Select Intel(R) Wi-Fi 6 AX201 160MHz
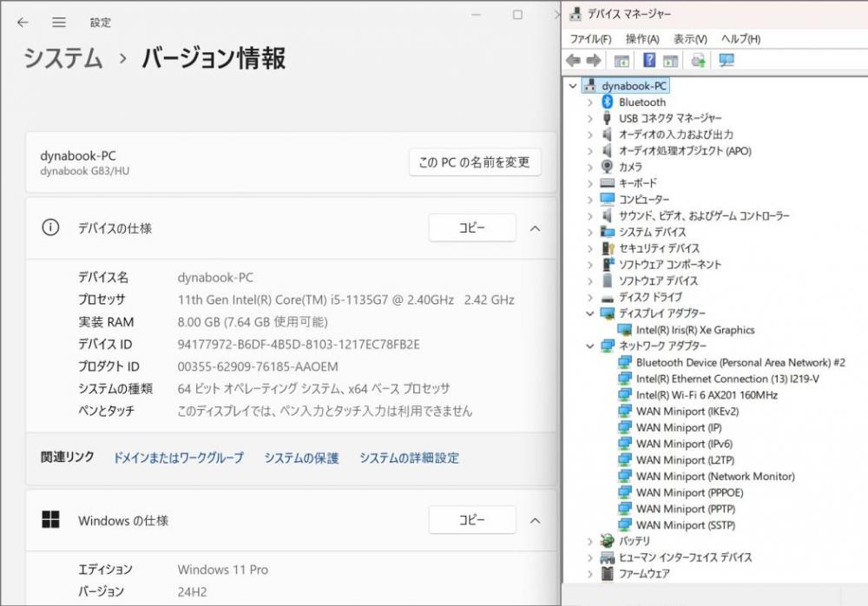The height and width of the screenshot is (606, 868). tap(707, 395)
